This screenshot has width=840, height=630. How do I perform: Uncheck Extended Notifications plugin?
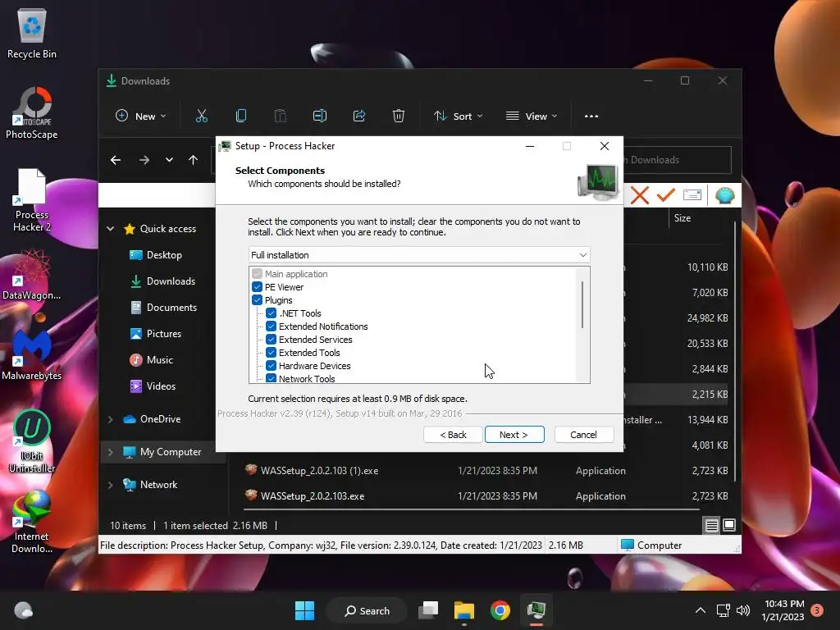[x=271, y=326]
